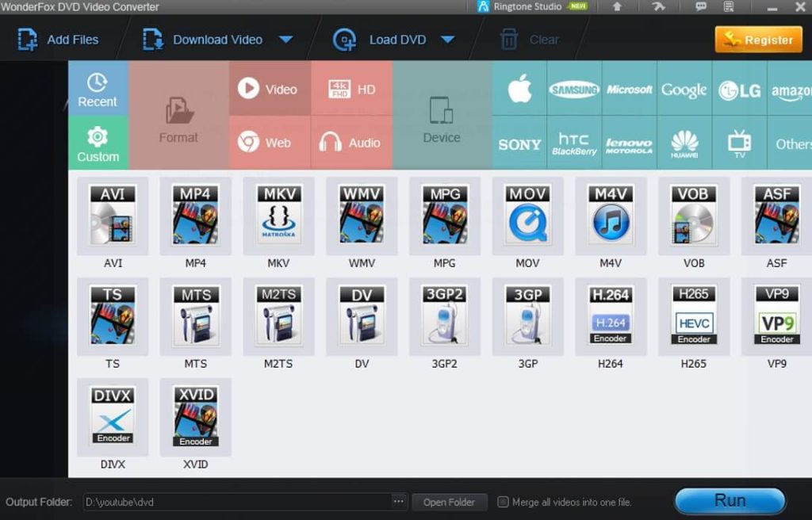This screenshot has height=520, width=812.
Task: Select the TV device category icon
Action: 739,143
